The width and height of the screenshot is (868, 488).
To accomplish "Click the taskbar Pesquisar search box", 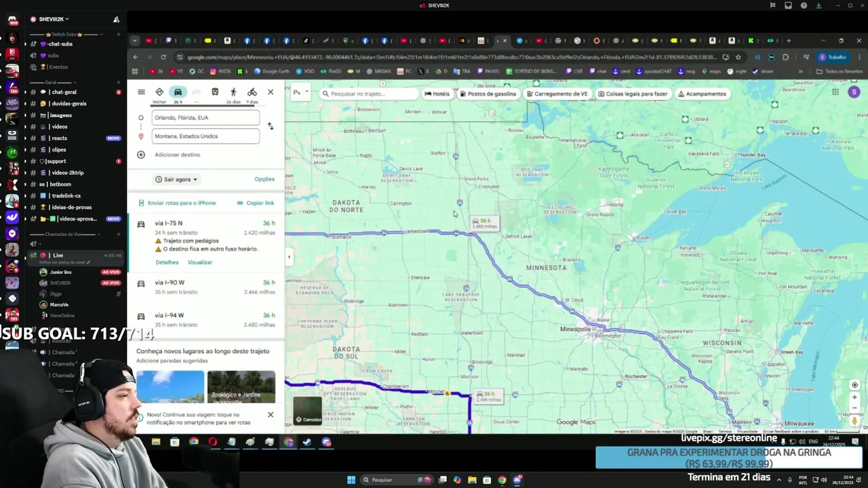I will click(x=397, y=480).
